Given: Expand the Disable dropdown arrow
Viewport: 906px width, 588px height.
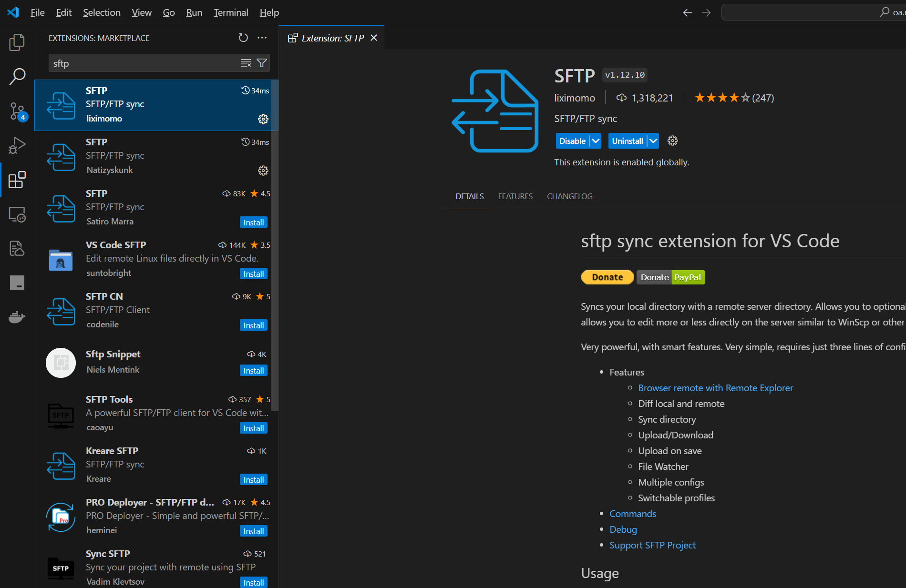Looking at the screenshot, I should (596, 141).
